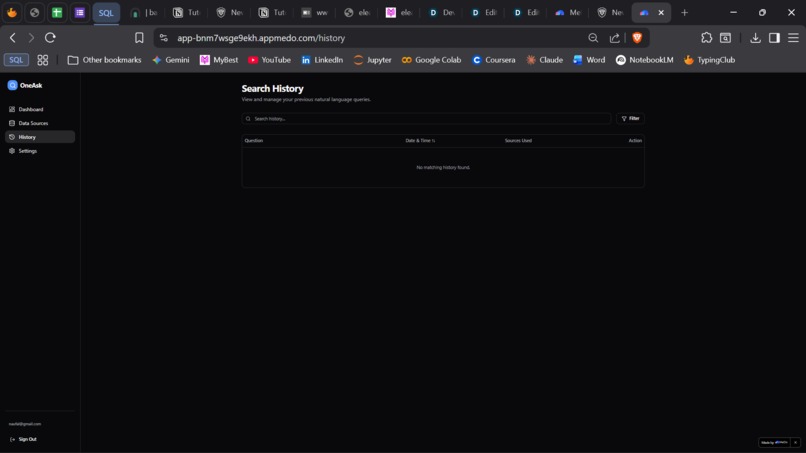
Task: Click the Question column header
Action: 253,140
